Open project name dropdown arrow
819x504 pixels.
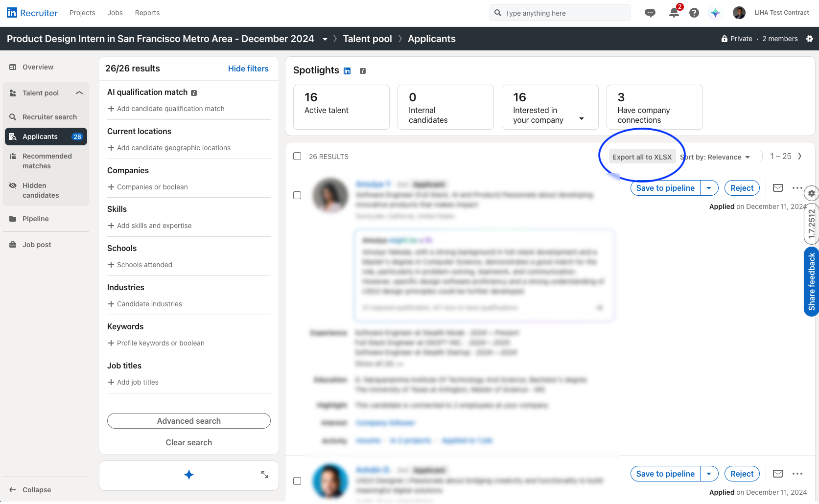[x=325, y=39]
